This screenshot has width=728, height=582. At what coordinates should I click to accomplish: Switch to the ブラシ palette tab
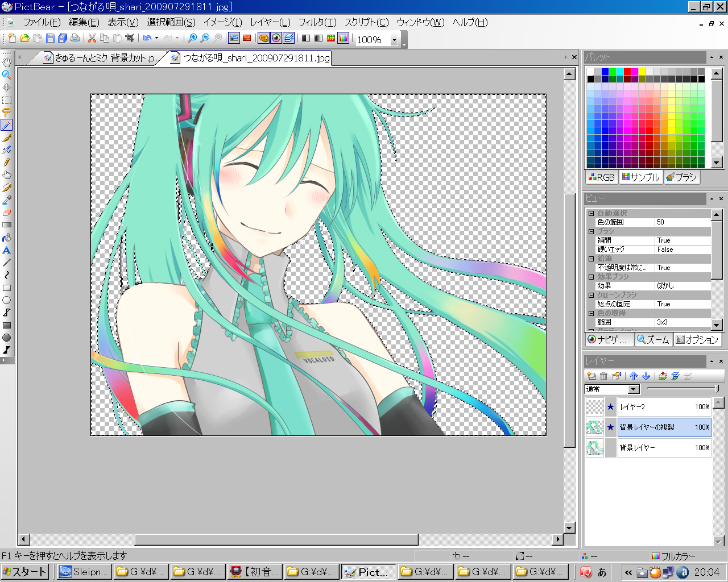point(681,177)
